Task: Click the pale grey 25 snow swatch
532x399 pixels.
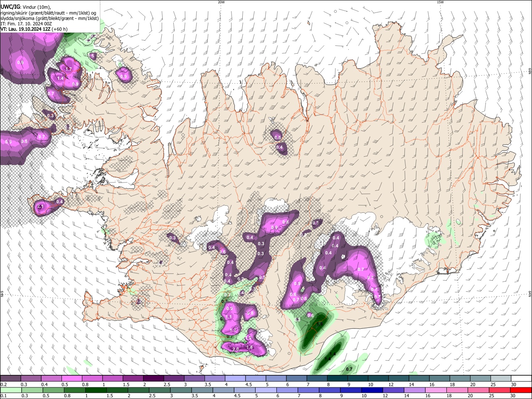Action: pyautogui.click(x=500, y=378)
